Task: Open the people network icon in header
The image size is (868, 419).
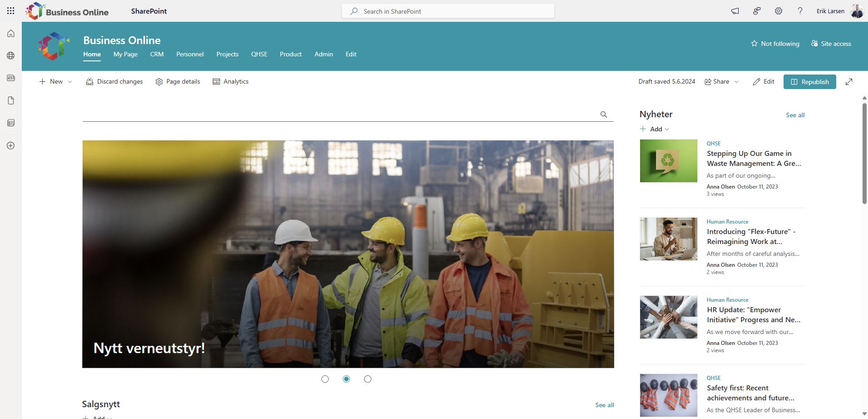Action: pos(757,11)
